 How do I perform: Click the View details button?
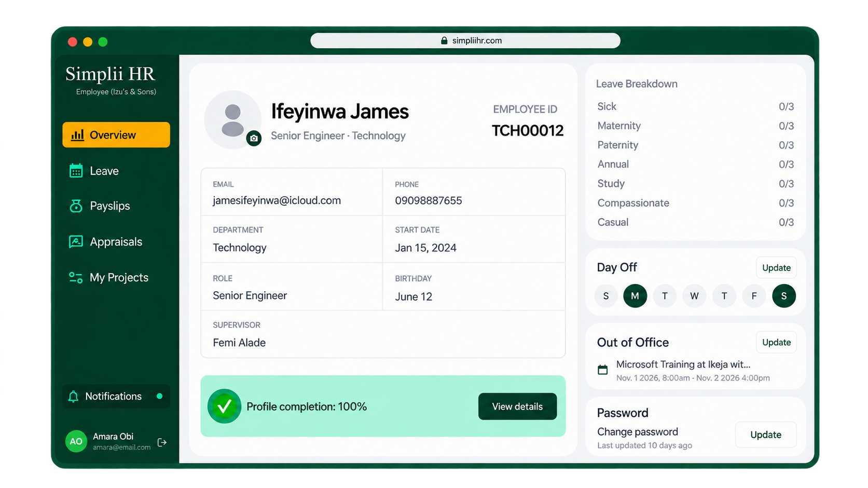tap(517, 406)
